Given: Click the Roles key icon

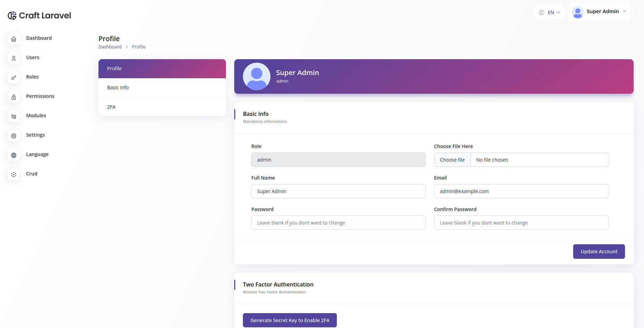Looking at the screenshot, I should coord(14,78).
